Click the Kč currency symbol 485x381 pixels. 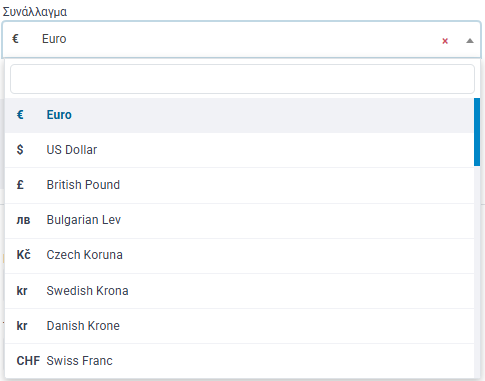pos(23,255)
